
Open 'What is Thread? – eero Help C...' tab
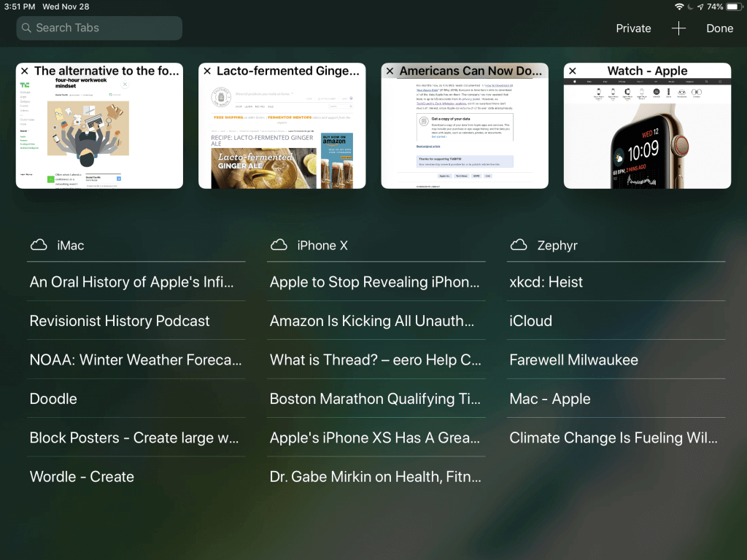tap(376, 360)
